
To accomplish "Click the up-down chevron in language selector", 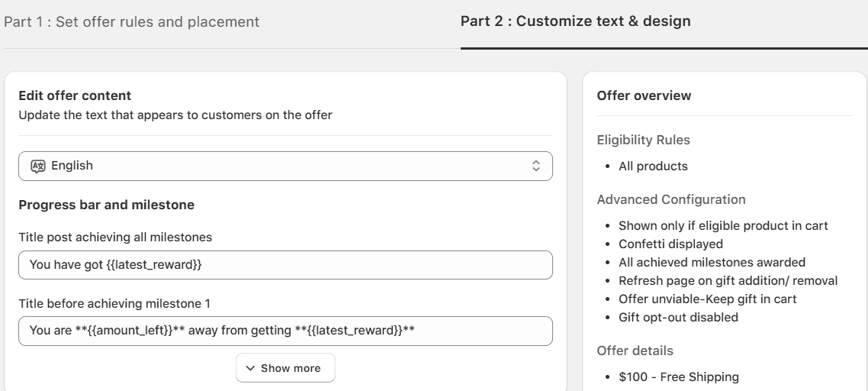I will (x=536, y=166).
